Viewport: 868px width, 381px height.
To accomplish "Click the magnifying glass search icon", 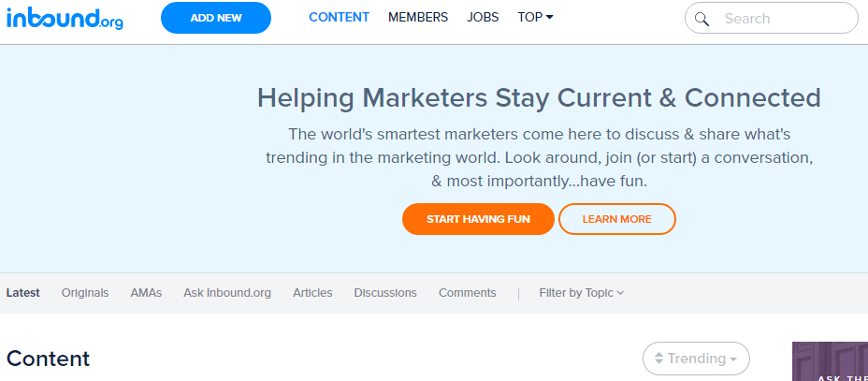I will (702, 19).
